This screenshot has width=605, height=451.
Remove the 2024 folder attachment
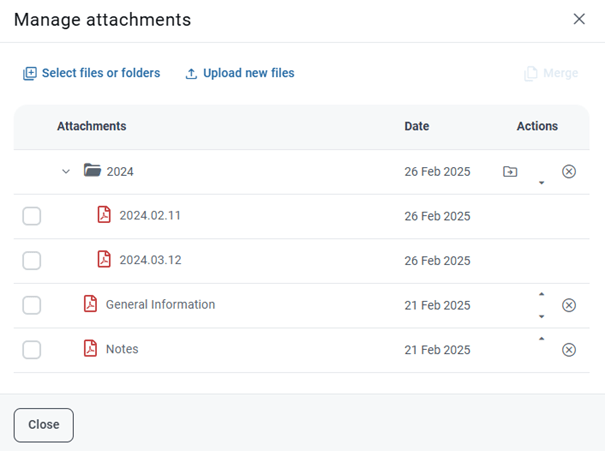(x=569, y=172)
